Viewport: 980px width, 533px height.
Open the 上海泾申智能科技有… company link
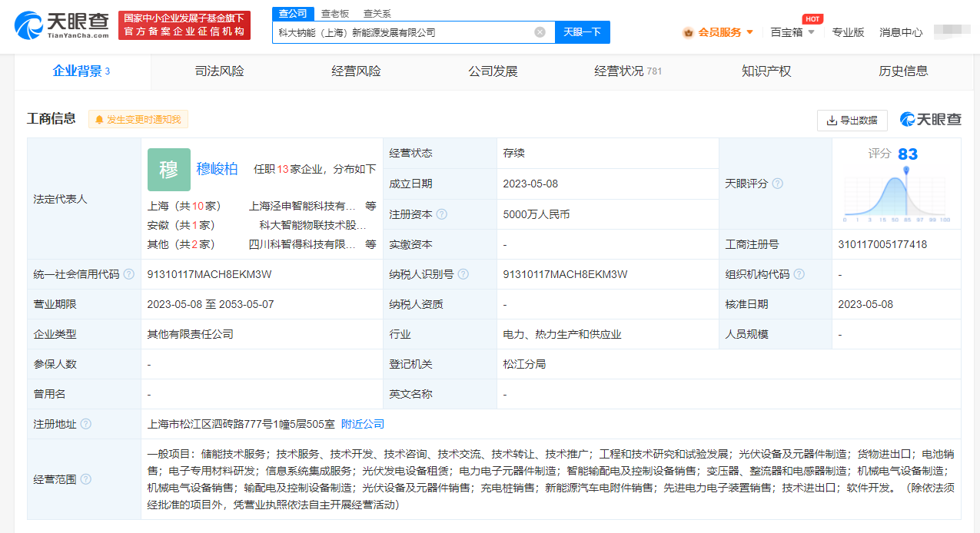pos(303,206)
